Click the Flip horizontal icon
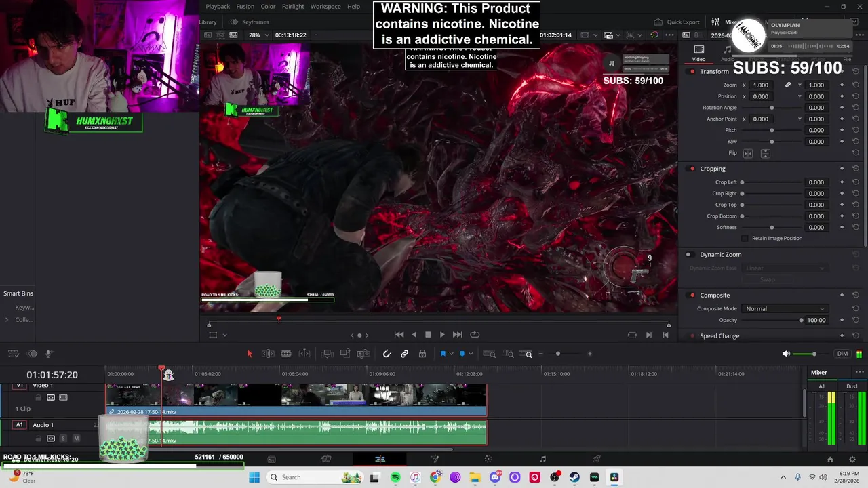Screen dimensions: 868x488 (x=748, y=154)
